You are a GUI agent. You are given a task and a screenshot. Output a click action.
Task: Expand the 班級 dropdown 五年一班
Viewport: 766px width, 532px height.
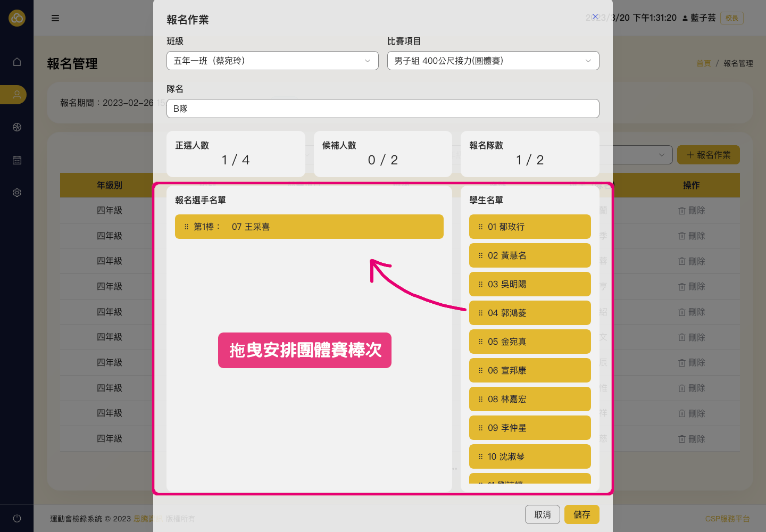click(272, 61)
